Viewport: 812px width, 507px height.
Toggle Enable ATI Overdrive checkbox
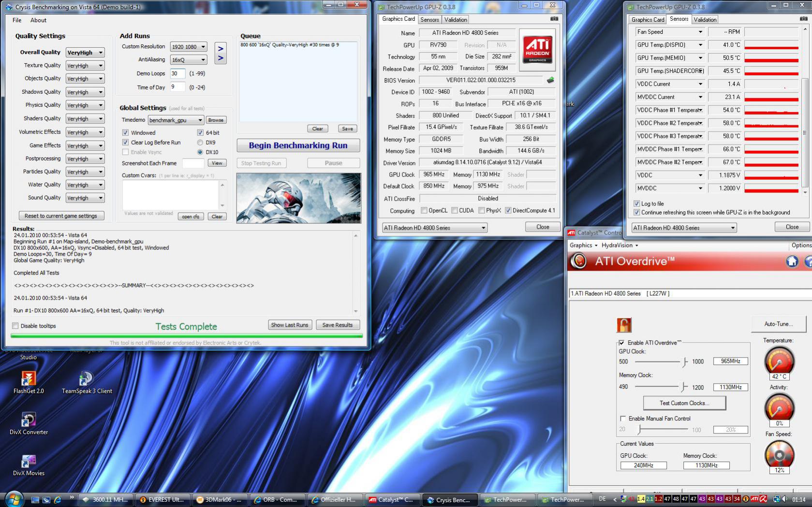click(x=622, y=343)
